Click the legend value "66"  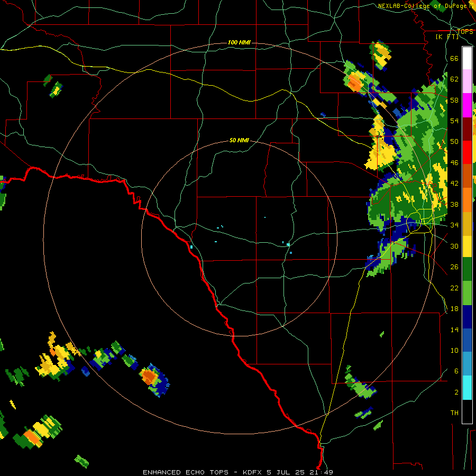(454, 58)
